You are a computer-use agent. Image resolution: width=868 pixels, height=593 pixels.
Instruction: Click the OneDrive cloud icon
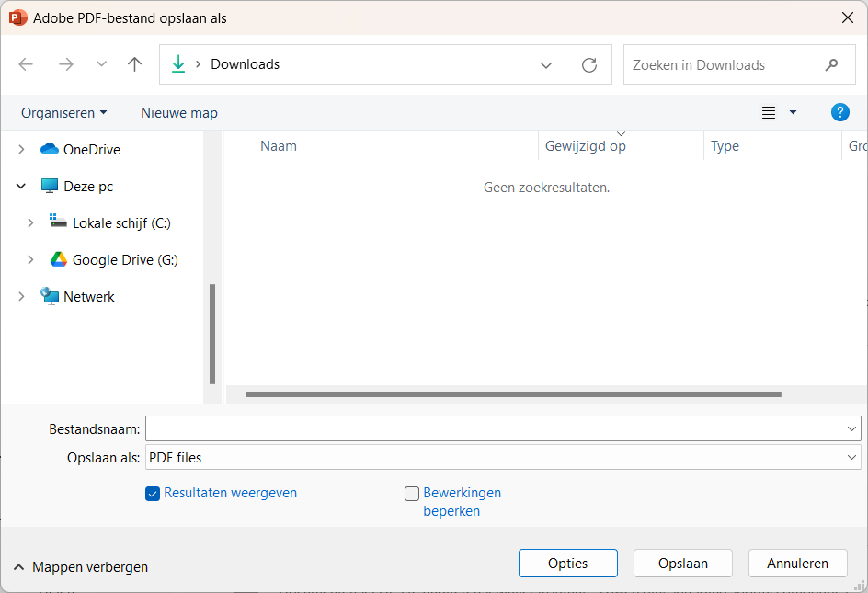point(50,149)
